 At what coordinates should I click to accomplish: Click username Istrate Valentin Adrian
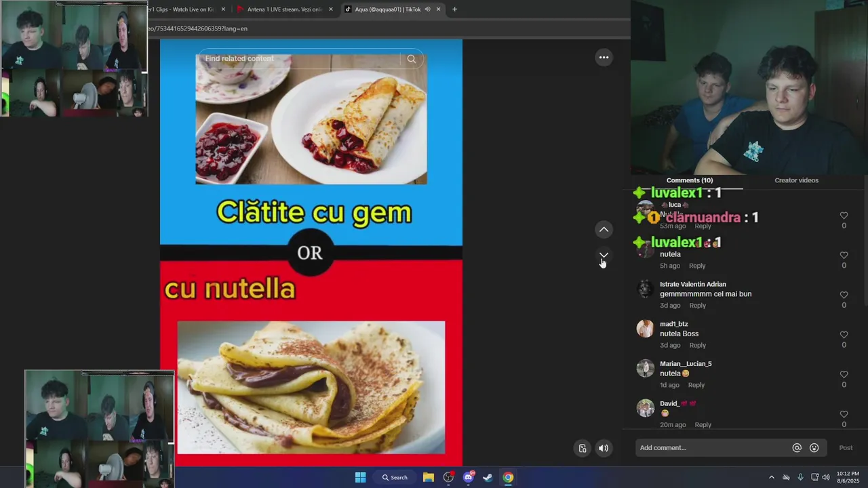click(x=693, y=285)
